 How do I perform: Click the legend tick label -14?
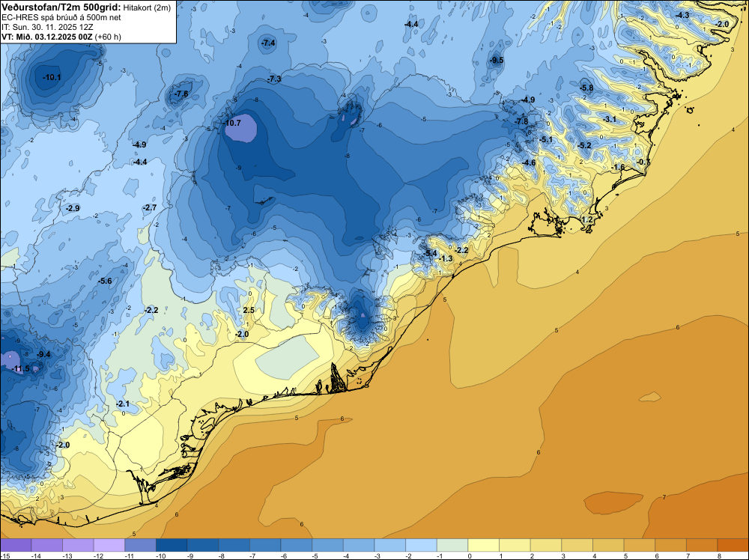(35, 556)
